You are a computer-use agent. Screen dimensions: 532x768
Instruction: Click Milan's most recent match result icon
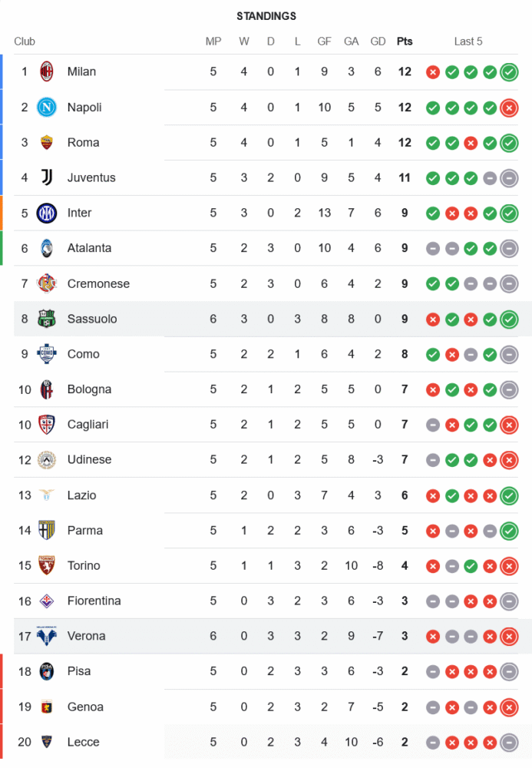point(508,72)
